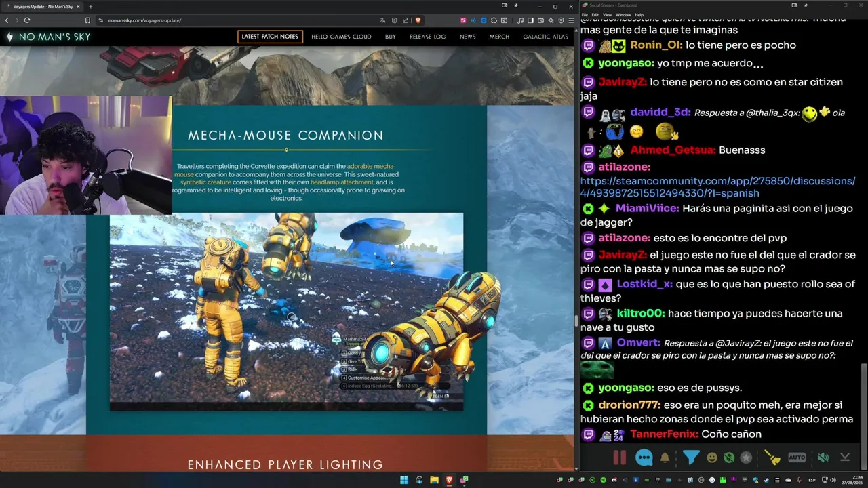Open the Steam community discussion link from atilazone

[717, 187]
